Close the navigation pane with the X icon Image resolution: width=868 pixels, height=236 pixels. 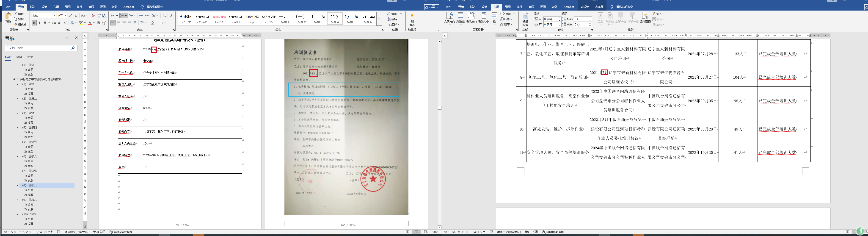(76, 38)
